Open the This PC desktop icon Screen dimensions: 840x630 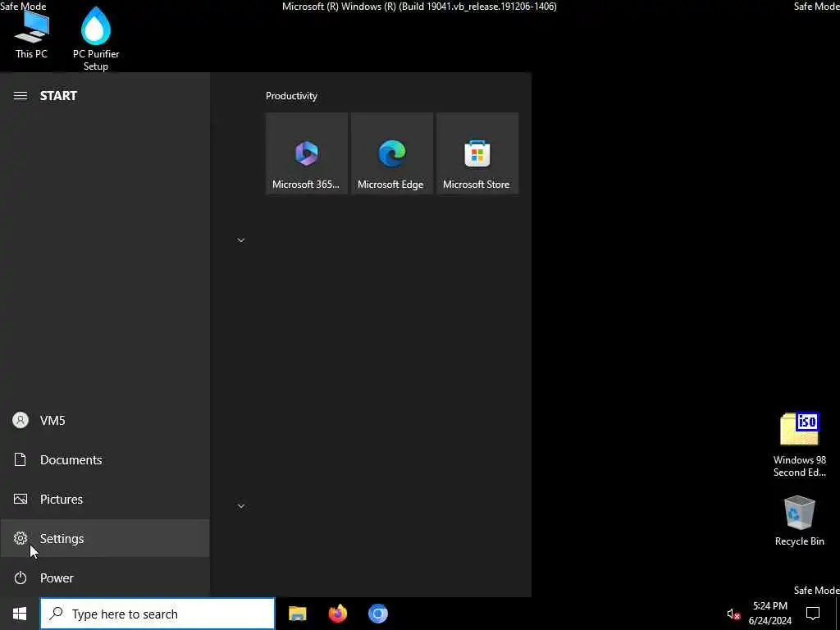[x=31, y=34]
